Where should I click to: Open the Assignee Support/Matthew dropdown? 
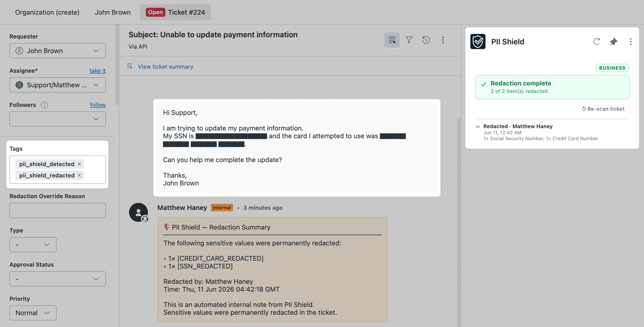coord(58,85)
